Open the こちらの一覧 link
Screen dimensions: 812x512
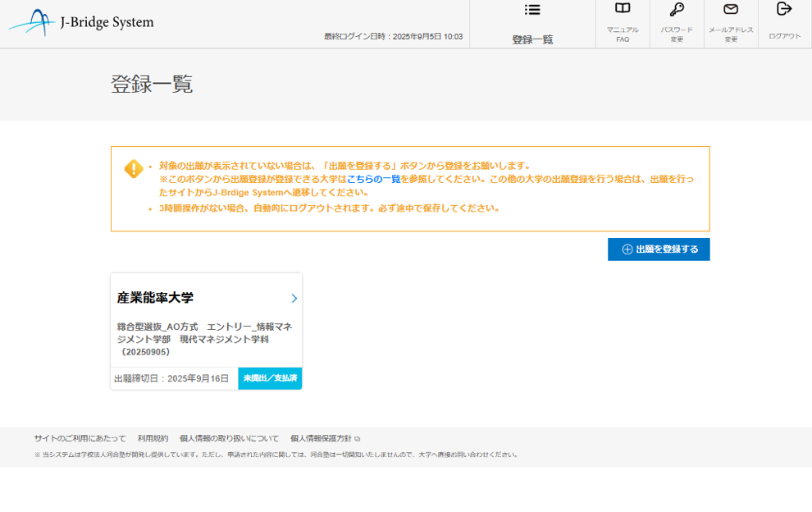point(373,179)
